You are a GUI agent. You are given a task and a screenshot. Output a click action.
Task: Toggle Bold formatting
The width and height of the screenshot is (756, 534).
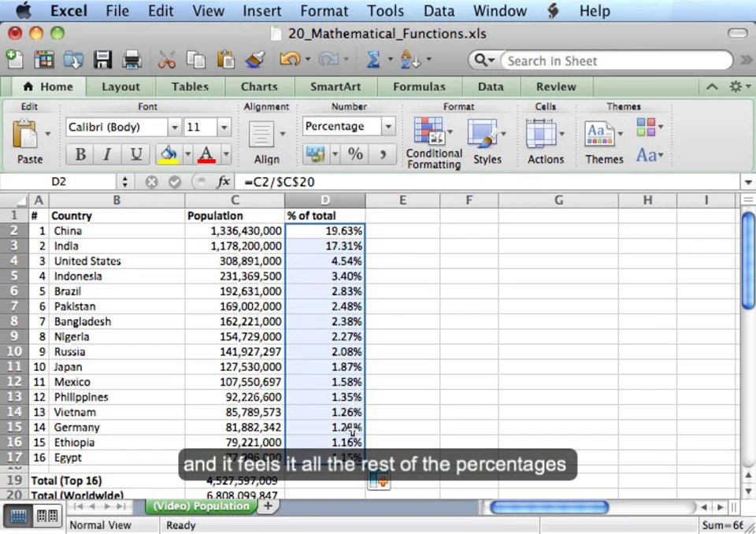click(80, 154)
